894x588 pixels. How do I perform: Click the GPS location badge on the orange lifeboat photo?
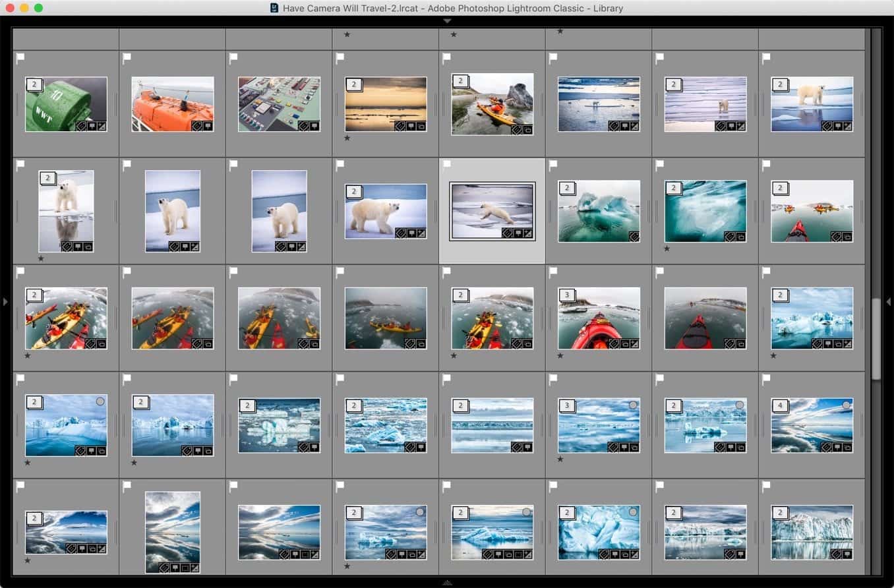click(x=208, y=126)
